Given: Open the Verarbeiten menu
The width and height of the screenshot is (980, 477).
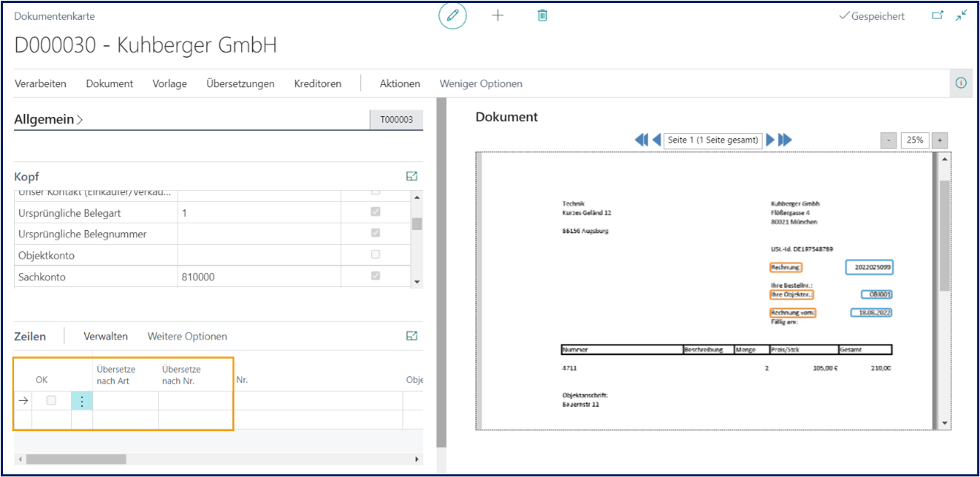Looking at the screenshot, I should pyautogui.click(x=41, y=84).
